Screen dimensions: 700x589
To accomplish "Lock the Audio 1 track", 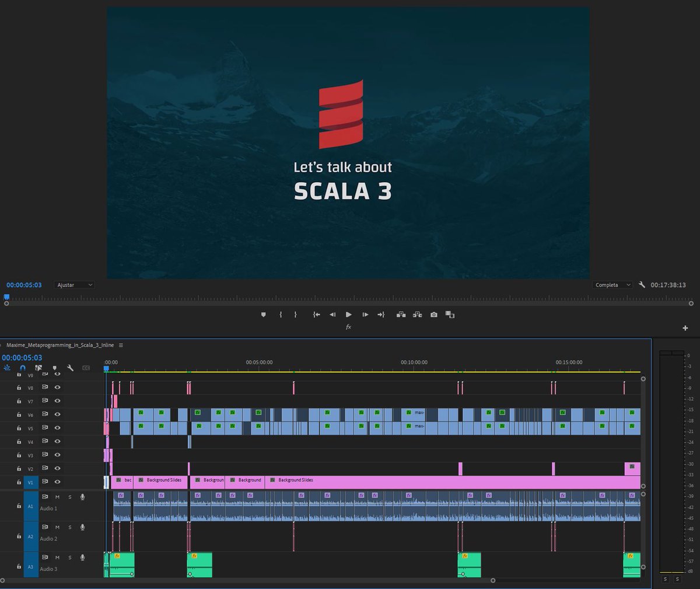I will (x=19, y=506).
